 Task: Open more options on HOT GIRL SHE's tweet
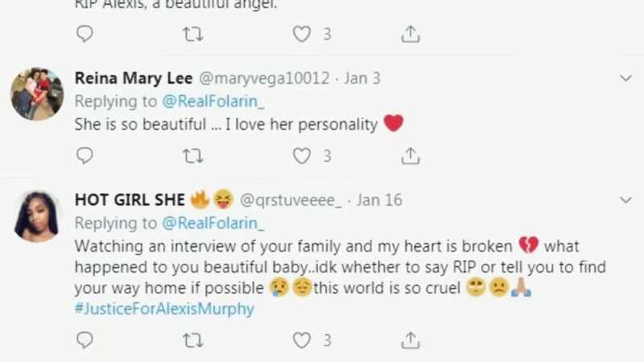point(625,200)
